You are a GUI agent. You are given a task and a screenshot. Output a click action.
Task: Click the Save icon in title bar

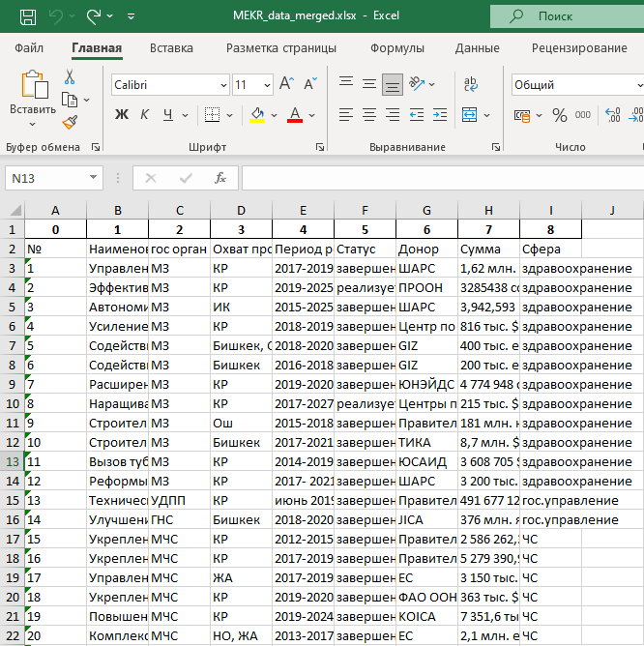pyautogui.click(x=28, y=16)
